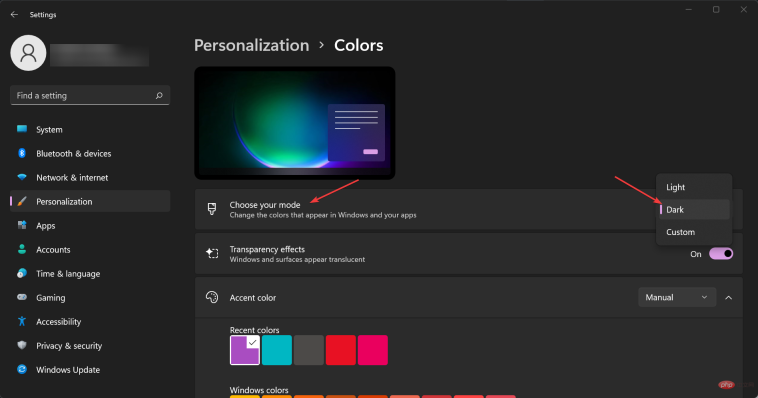Click the Recent colors heading

[254, 330]
